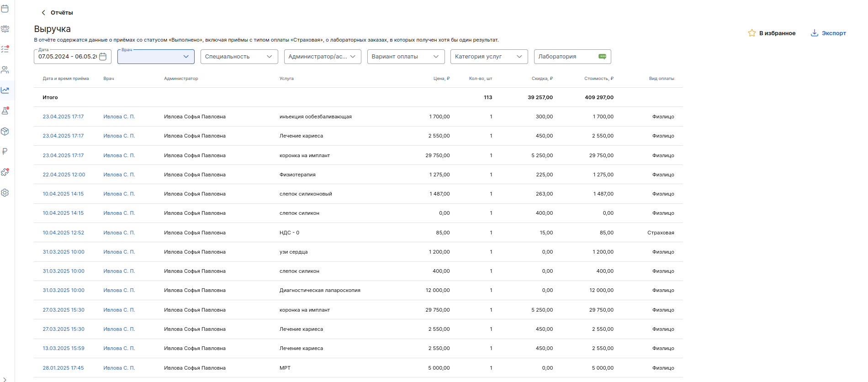Image resolution: width=868 pixels, height=382 pixels.
Task: Open the Специальность dropdown
Action: click(239, 57)
